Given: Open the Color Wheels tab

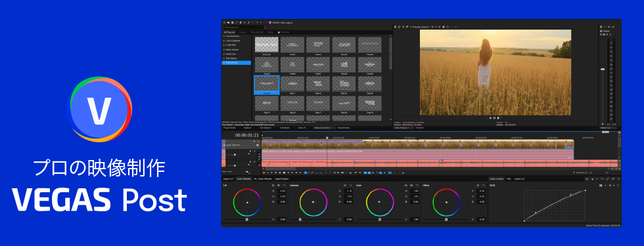Looking at the screenshot, I should 244,178.
